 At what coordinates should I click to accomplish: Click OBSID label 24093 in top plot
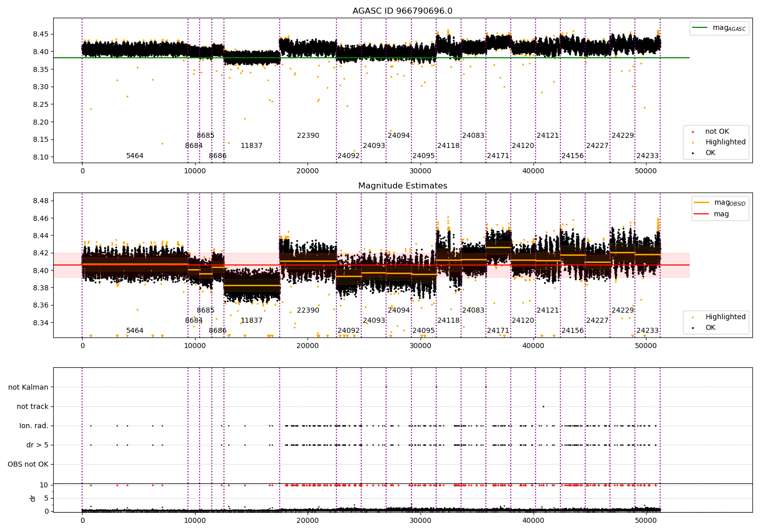coord(374,146)
